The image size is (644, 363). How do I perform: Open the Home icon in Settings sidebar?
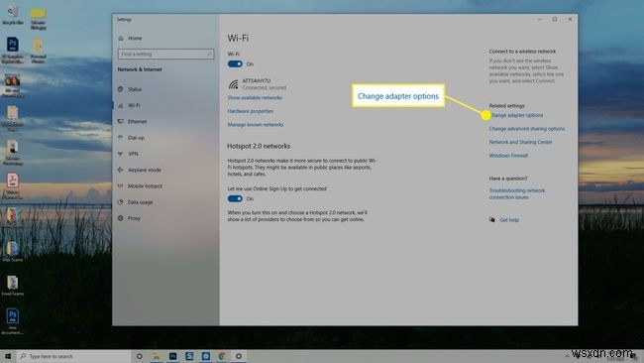pyautogui.click(x=121, y=39)
